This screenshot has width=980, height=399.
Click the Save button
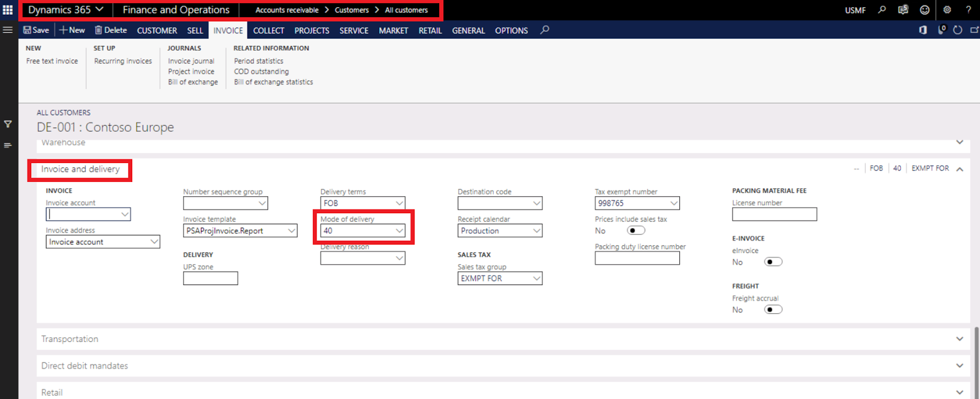click(36, 30)
